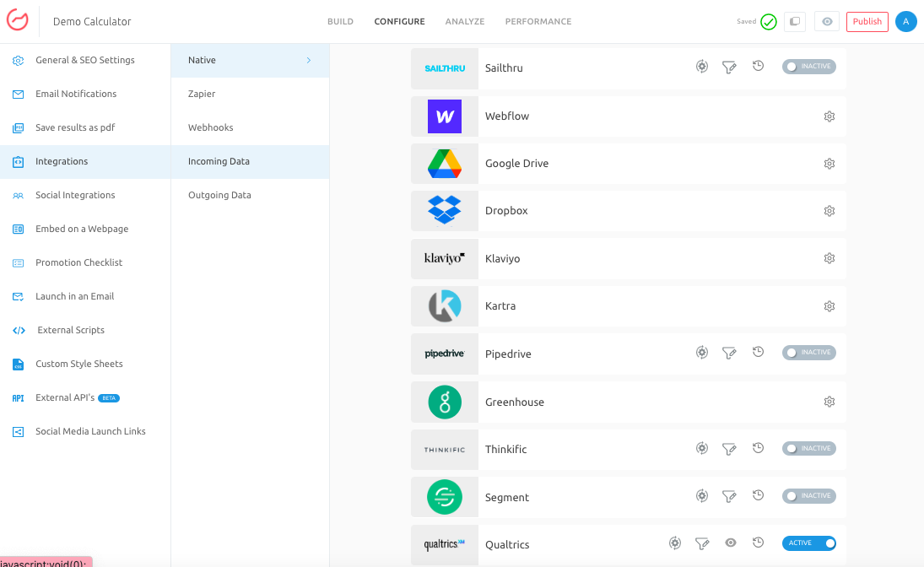
Task: Open Pipedrive configuration gear icon
Action: point(702,353)
